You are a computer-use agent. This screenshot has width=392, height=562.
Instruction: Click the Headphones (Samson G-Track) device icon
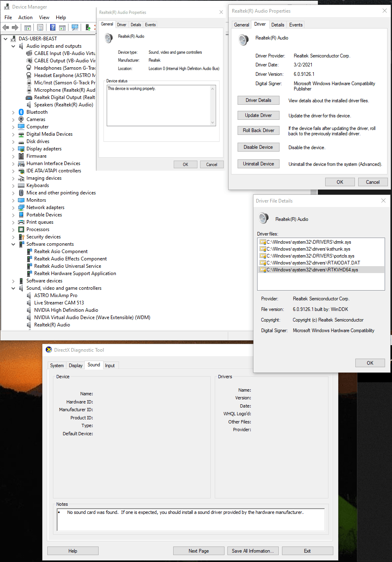click(29, 68)
